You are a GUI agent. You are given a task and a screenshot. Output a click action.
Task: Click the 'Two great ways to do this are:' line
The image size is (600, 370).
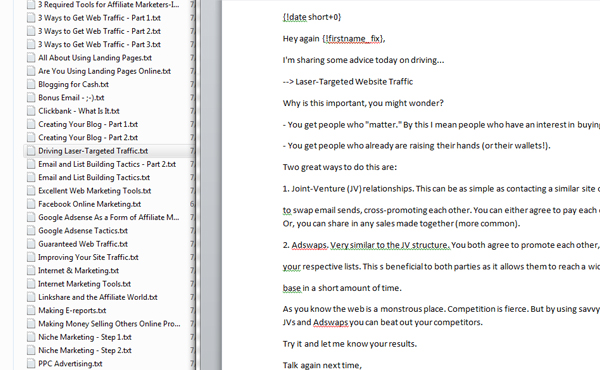click(340, 167)
